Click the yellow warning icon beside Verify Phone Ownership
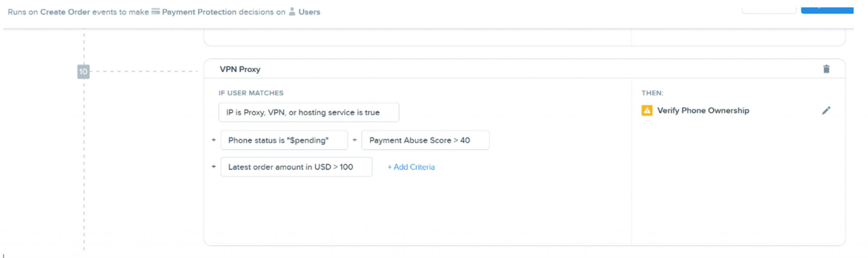Image resolution: width=868 pixels, height=258 pixels. click(x=647, y=111)
